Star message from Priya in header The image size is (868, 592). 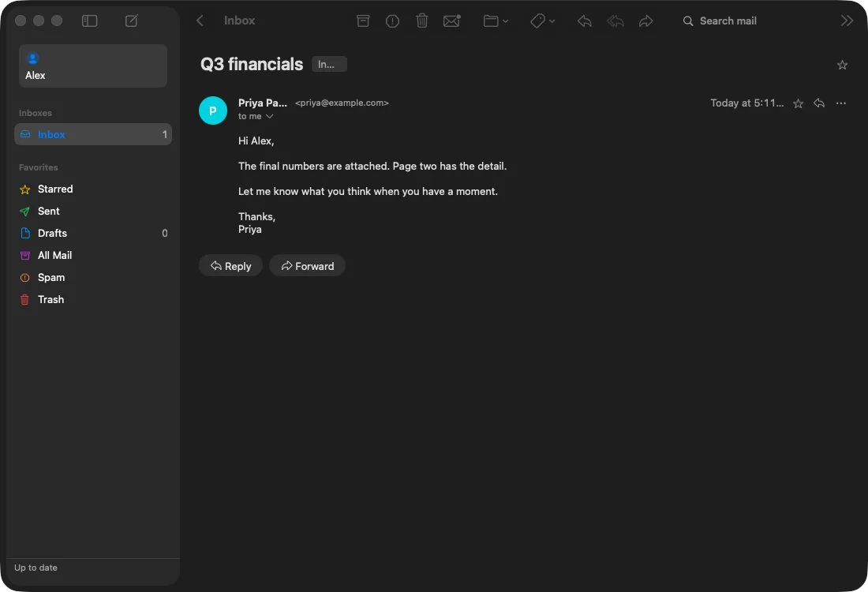click(x=798, y=103)
